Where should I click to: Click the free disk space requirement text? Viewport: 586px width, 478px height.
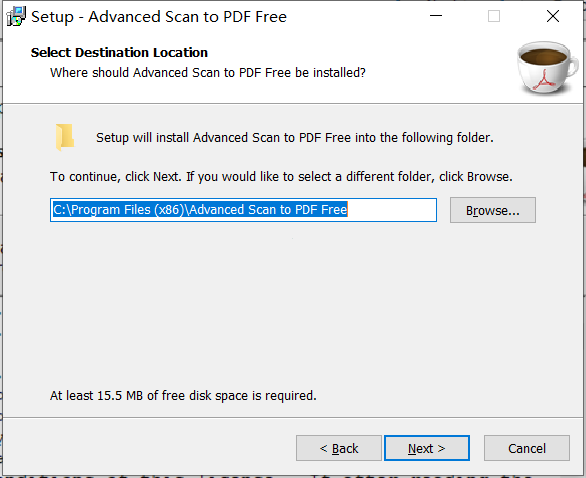click(x=183, y=395)
